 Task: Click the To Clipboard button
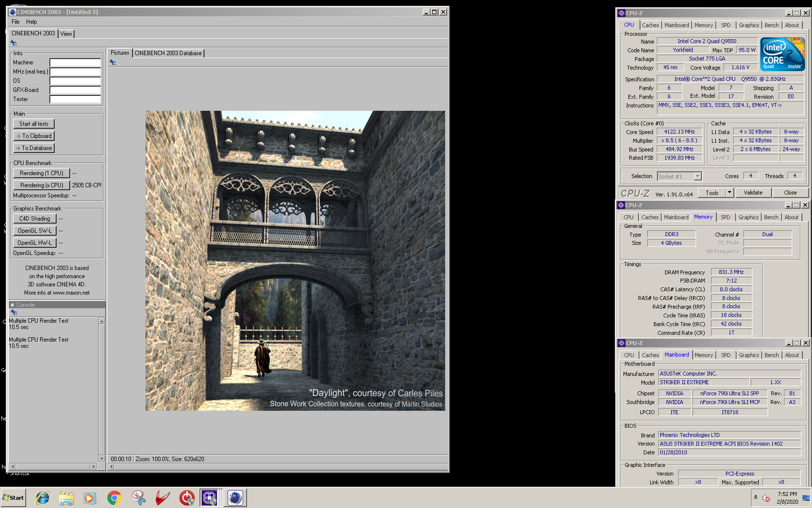(34, 136)
